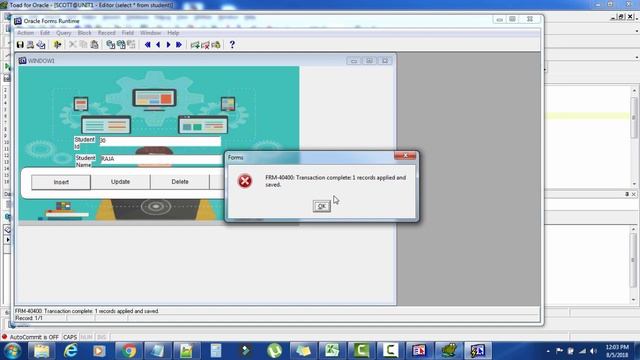The image size is (640, 360).
Task: Go to next block double-right arrow
Action: click(179, 44)
